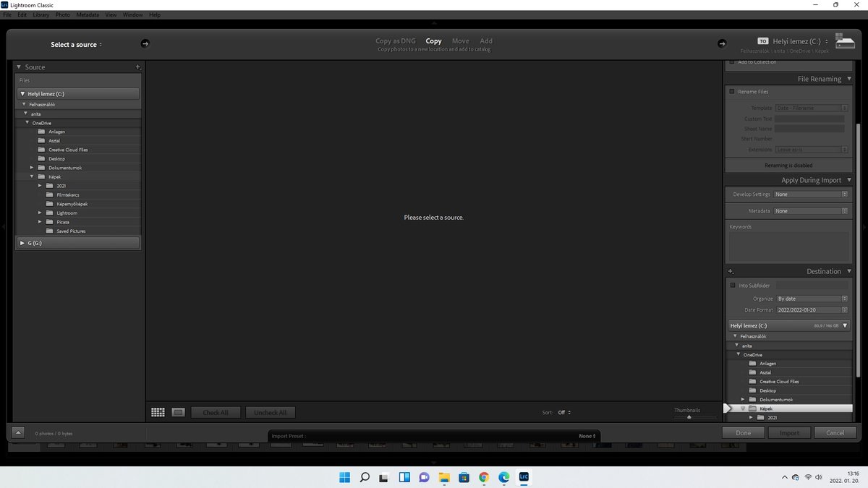Image resolution: width=868 pixels, height=488 pixels.
Task: Click the Import button
Action: click(789, 433)
